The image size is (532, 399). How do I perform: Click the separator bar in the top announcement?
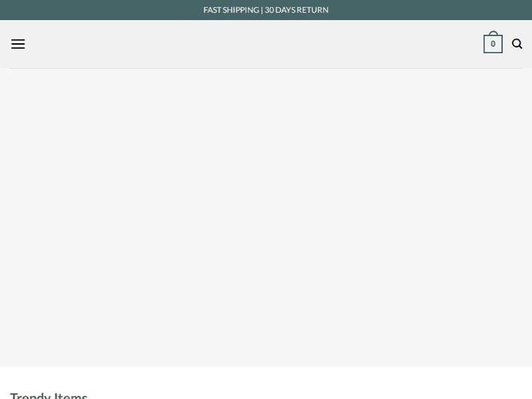tap(262, 10)
